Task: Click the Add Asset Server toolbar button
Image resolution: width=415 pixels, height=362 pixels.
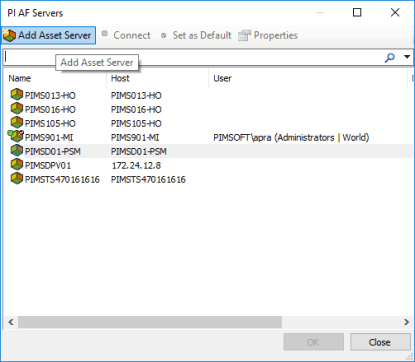Action: [x=48, y=35]
